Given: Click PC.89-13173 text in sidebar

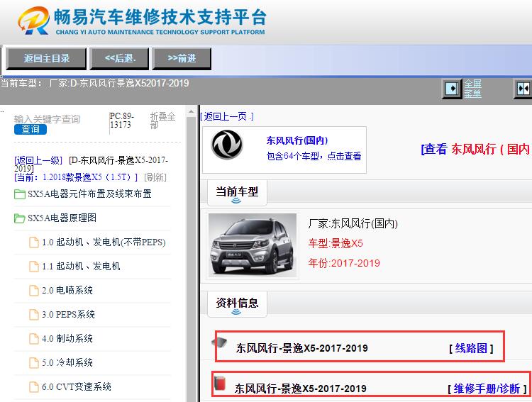Looking at the screenshot, I should pyautogui.click(x=121, y=121).
